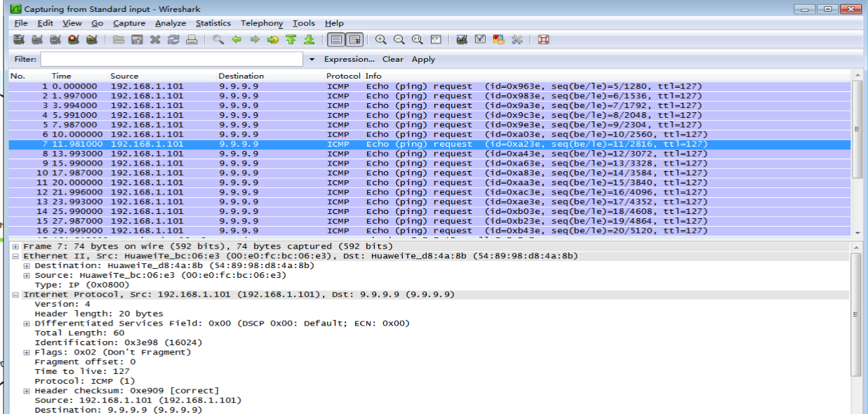This screenshot has height=414, width=868.
Task: Edit display filters from toolbar
Action: coord(480,40)
